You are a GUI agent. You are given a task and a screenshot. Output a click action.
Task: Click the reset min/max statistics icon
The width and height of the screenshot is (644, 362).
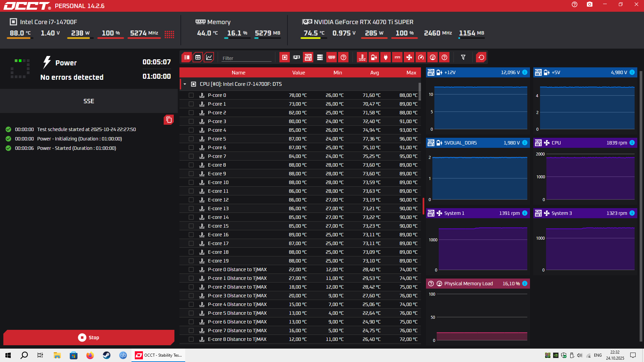(x=481, y=57)
